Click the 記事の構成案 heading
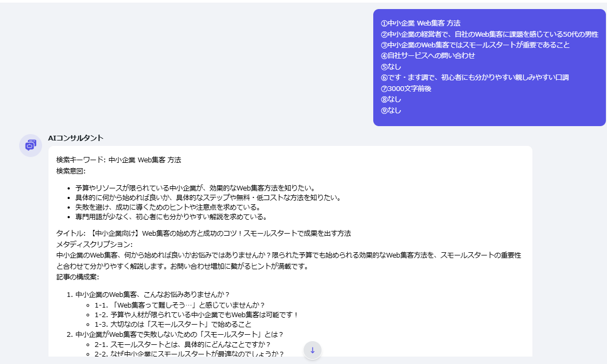Image resolution: width=607 pixels, height=364 pixels. pos(78,277)
